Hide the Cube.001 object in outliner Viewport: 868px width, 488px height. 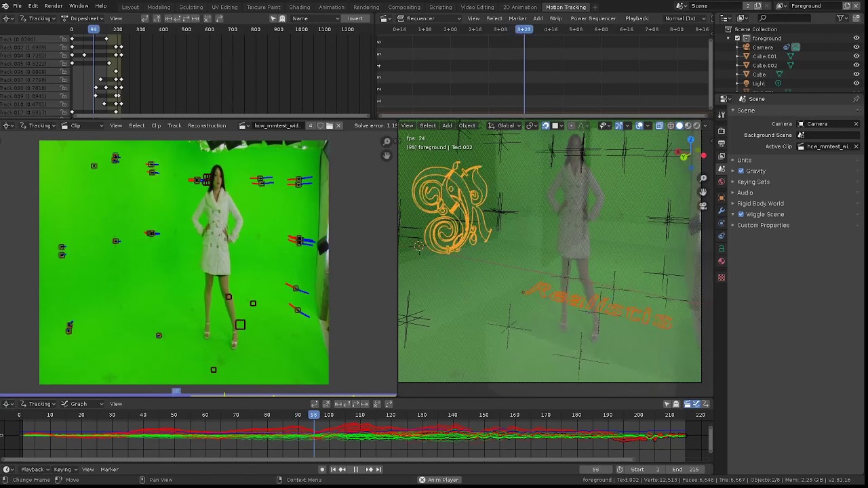click(856, 56)
